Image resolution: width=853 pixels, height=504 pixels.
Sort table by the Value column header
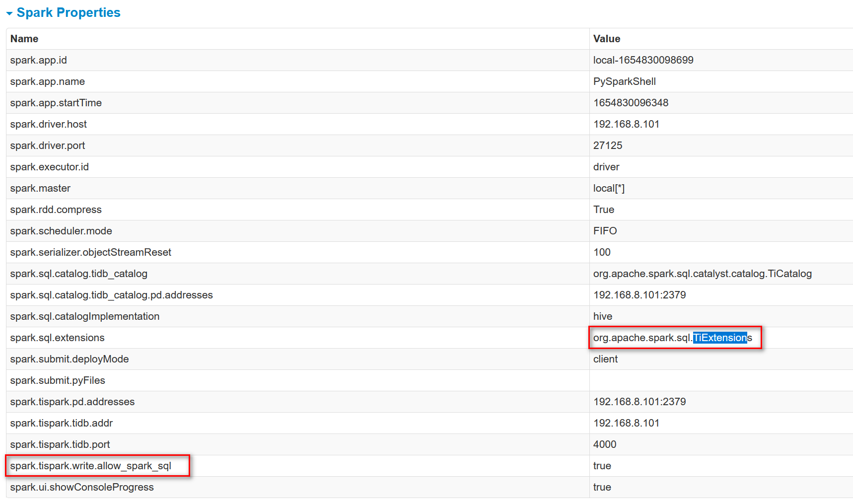(x=607, y=39)
